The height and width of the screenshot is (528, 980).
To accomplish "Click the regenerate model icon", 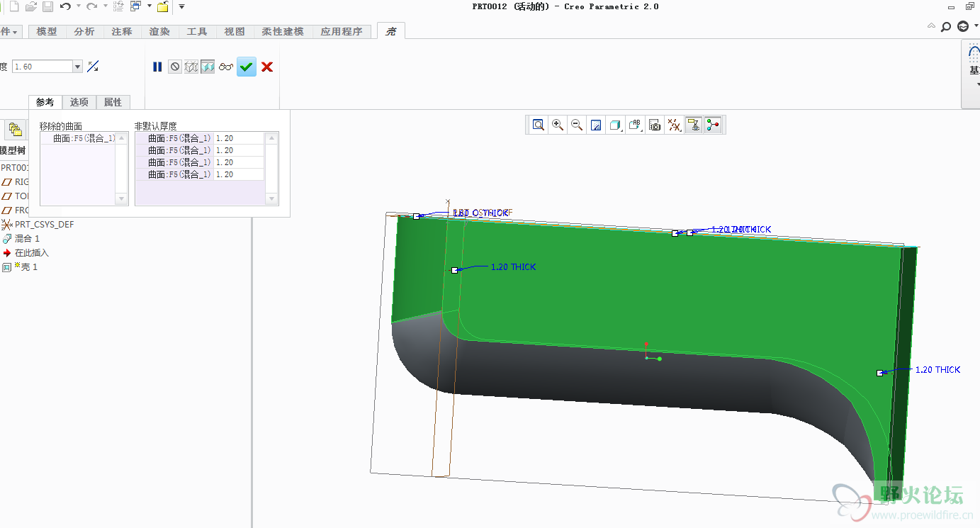I will point(118,6).
